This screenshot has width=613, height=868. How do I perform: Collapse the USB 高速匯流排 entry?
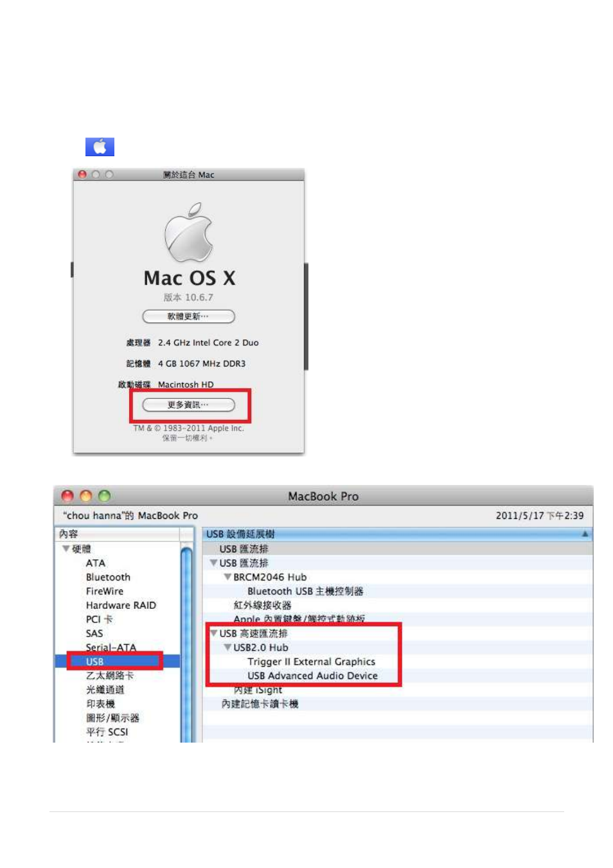point(213,633)
